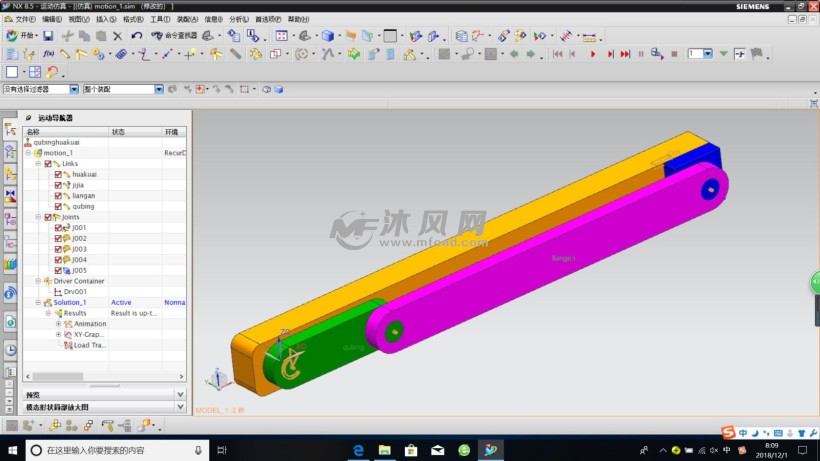The width and height of the screenshot is (820, 461).
Task: Select the Drv001 driver item
Action: (76, 292)
